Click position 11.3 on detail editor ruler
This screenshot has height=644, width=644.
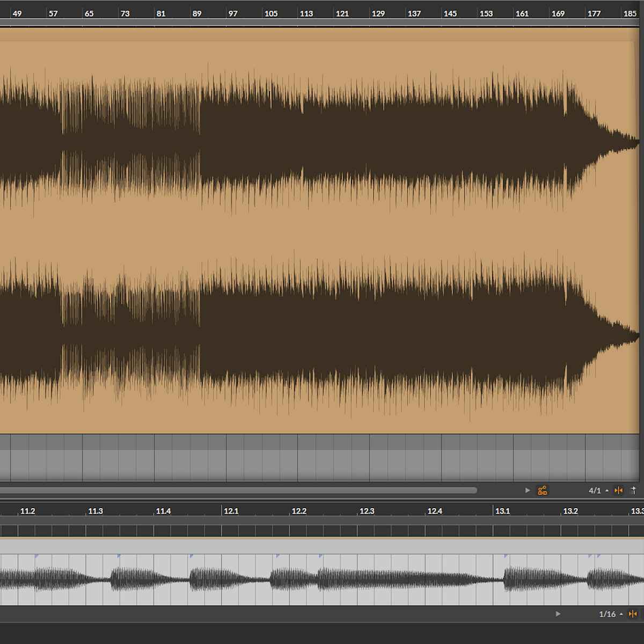[95, 511]
